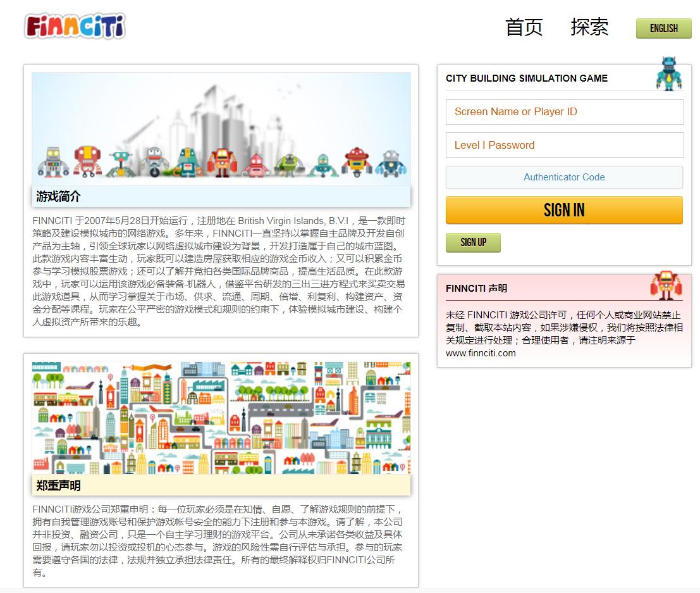Click the FINNCITI logo
The width and height of the screenshot is (700, 593).
coord(75,27)
